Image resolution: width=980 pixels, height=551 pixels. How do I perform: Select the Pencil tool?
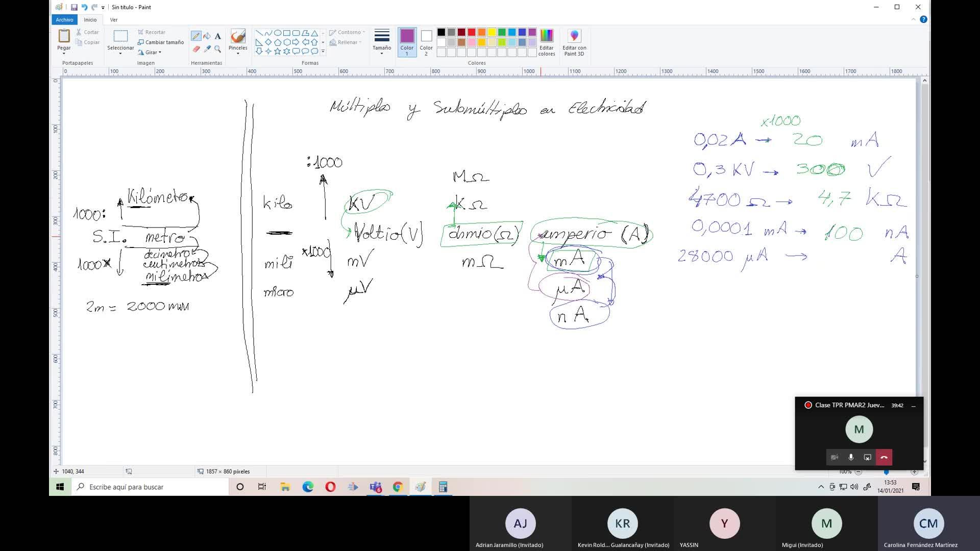196,36
